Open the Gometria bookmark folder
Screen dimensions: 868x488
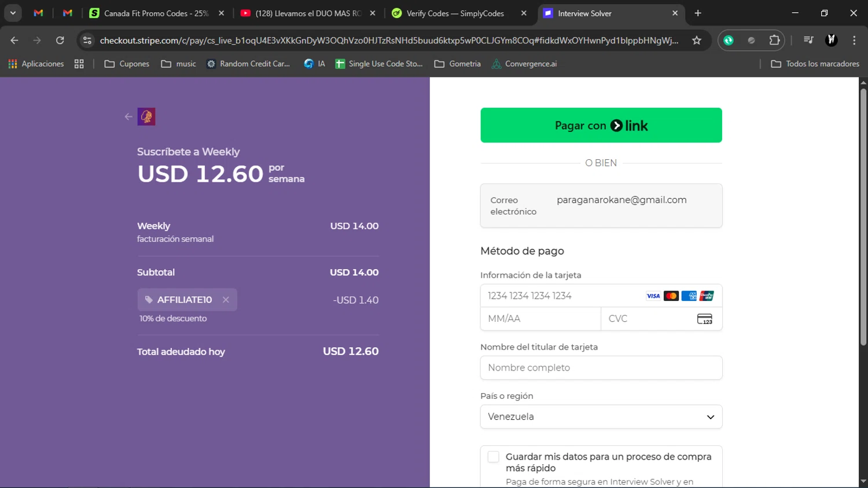(458, 64)
